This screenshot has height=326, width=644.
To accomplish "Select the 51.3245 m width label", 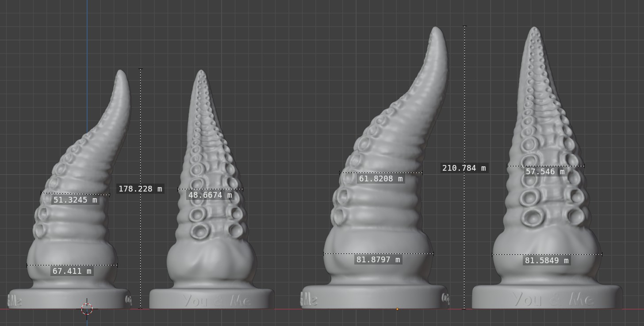I will pyautogui.click(x=75, y=200).
